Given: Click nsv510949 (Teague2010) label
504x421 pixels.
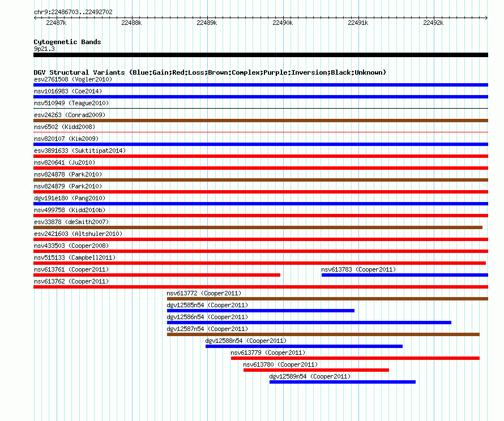Looking at the screenshot, I should (x=71, y=103).
